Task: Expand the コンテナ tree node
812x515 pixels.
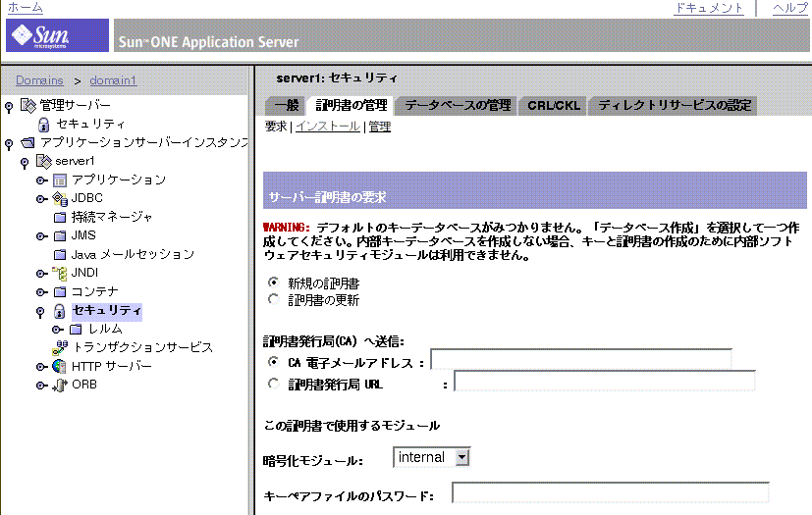Action: [x=41, y=292]
